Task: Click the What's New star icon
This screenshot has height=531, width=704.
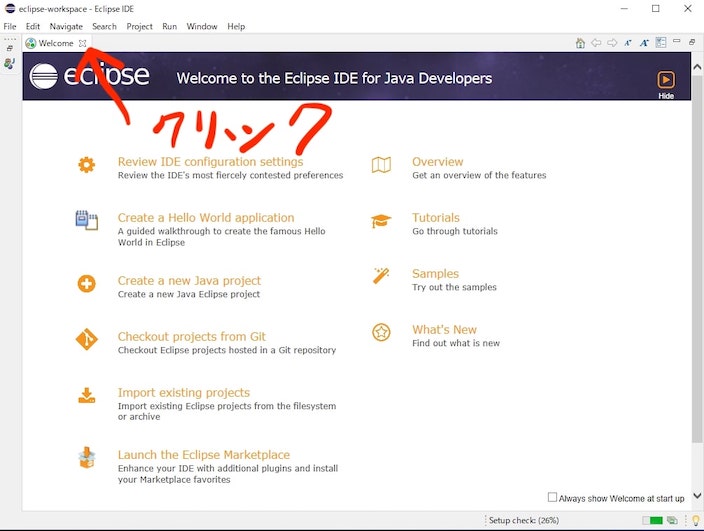Action: tap(381, 332)
